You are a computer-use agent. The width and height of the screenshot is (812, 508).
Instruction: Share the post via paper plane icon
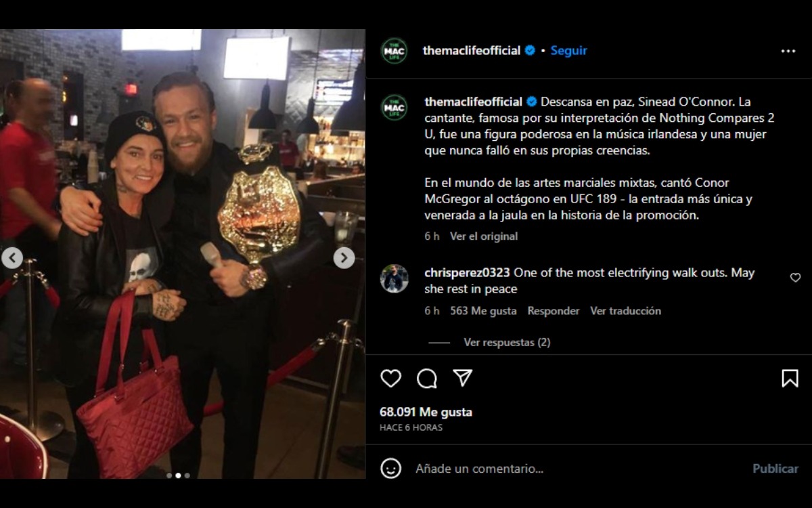coord(463,378)
